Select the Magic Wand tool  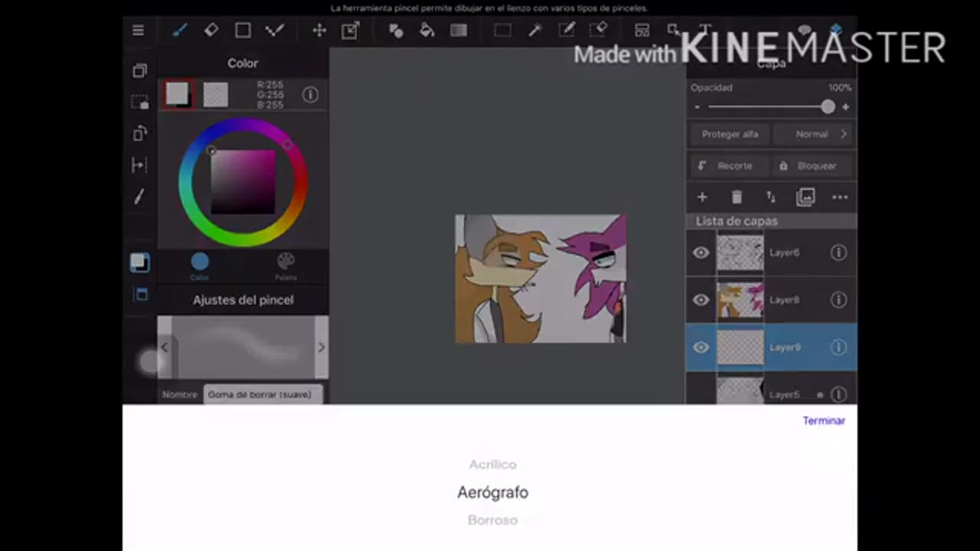click(x=535, y=31)
